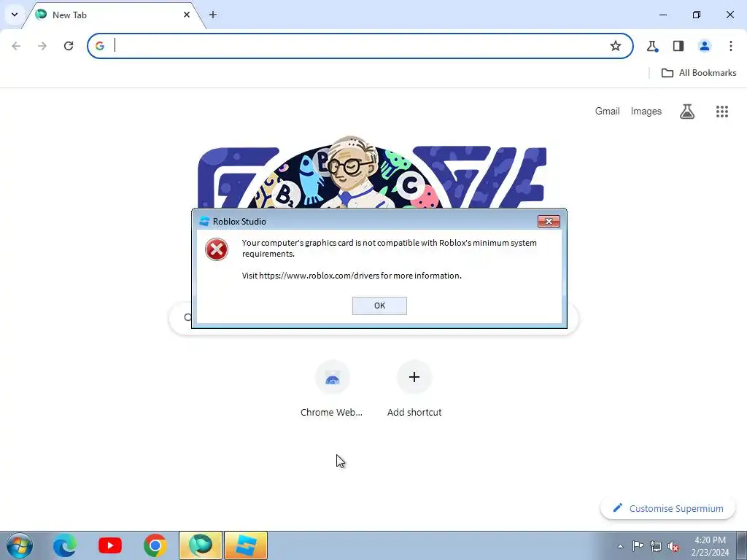Open Action Center flag icon

pos(638,545)
